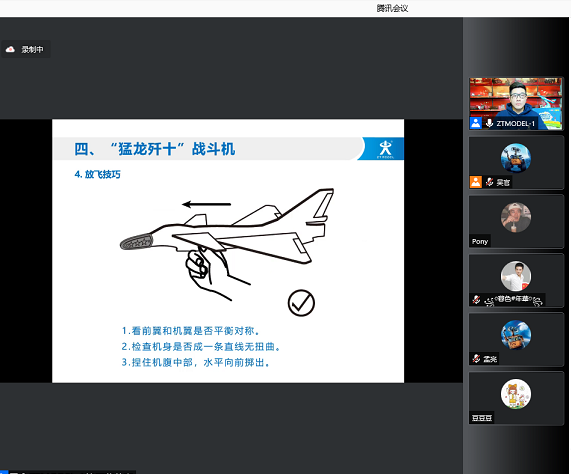Click slide line 2.检查机身是否成一条直线无扭曲
This screenshot has width=571, height=474.
click(x=201, y=347)
